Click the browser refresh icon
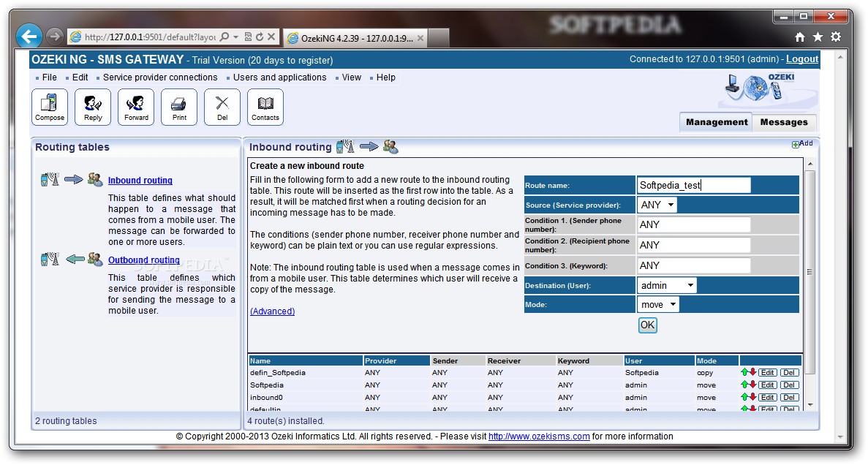Viewport: 868px width, 465px height. (x=259, y=37)
